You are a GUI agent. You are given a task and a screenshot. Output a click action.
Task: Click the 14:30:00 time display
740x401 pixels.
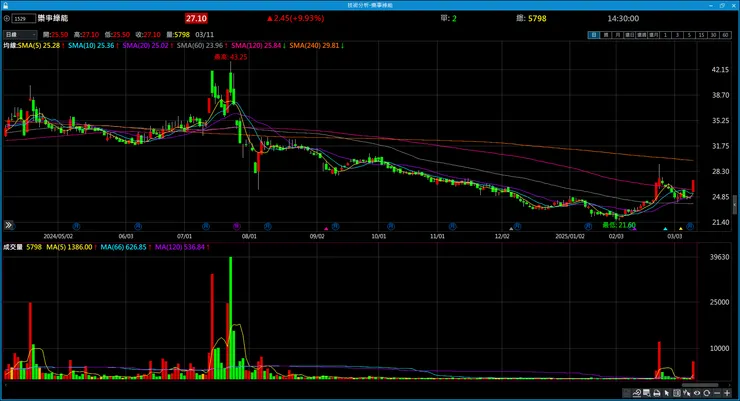623,18
